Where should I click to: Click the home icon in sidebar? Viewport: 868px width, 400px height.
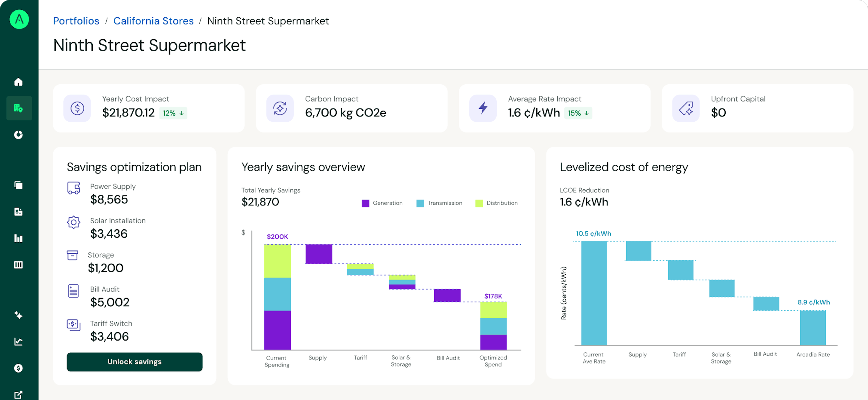click(x=19, y=82)
